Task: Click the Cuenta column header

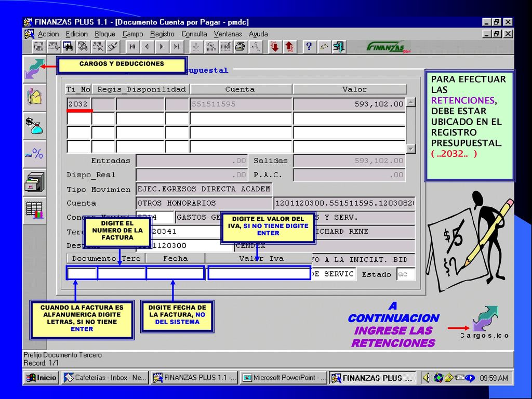Action: 241,89
